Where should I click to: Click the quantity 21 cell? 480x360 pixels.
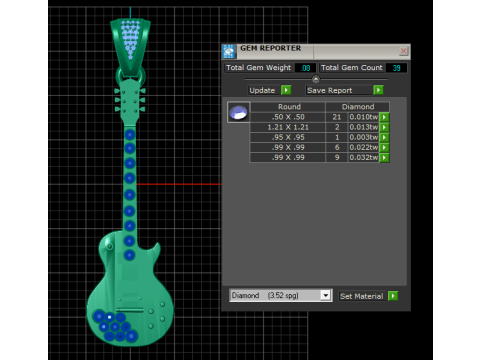click(x=337, y=117)
